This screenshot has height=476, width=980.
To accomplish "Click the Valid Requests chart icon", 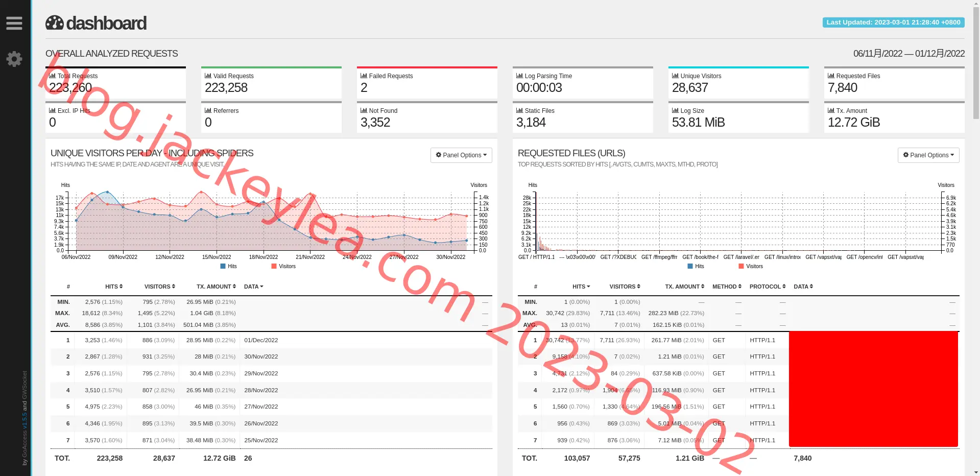I will [x=208, y=76].
